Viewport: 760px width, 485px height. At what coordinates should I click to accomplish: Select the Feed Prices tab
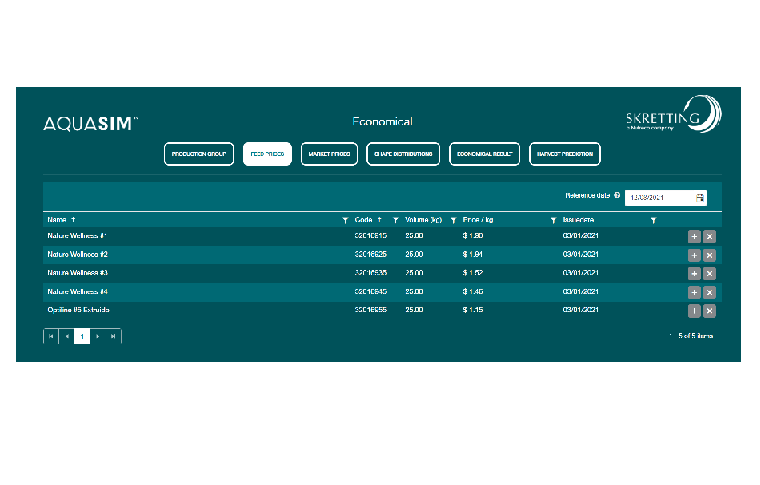click(x=267, y=154)
